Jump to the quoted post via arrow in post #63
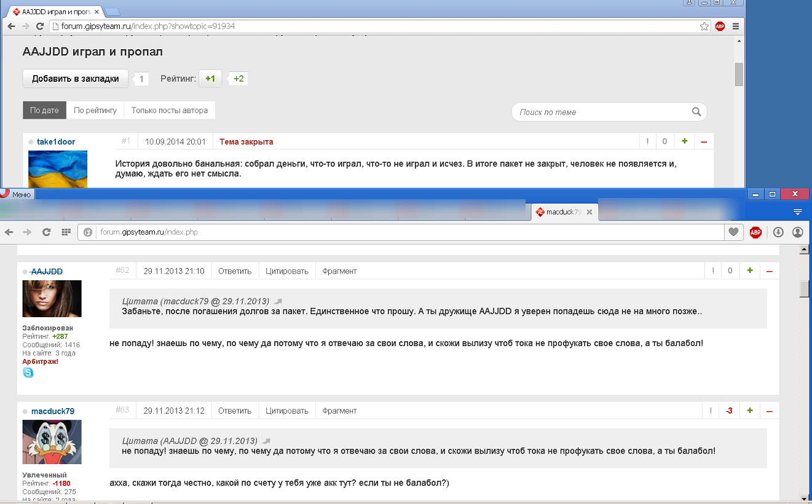This screenshot has height=504, width=812. [x=266, y=441]
